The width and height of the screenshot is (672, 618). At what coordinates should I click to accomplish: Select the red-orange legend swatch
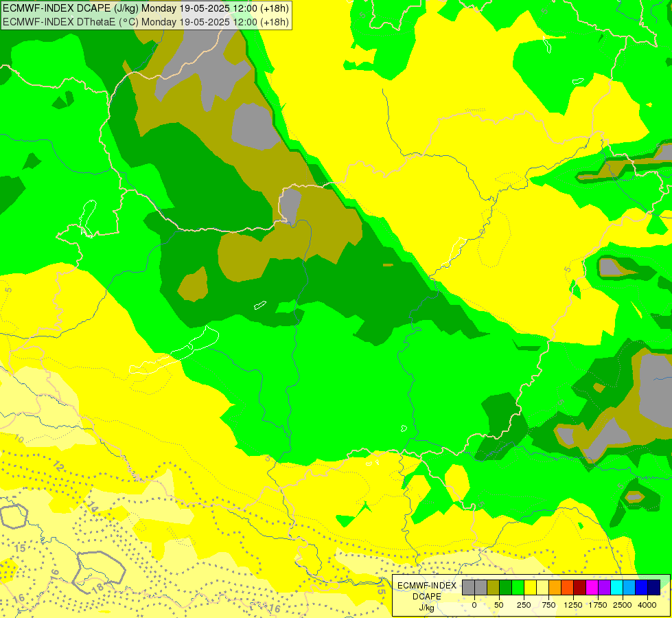(x=568, y=588)
